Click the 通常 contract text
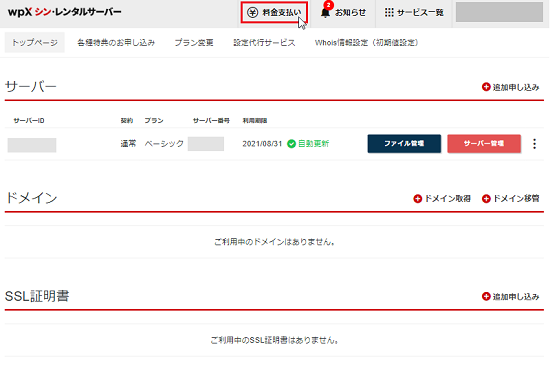This screenshot has width=550, height=373. pyautogui.click(x=128, y=144)
